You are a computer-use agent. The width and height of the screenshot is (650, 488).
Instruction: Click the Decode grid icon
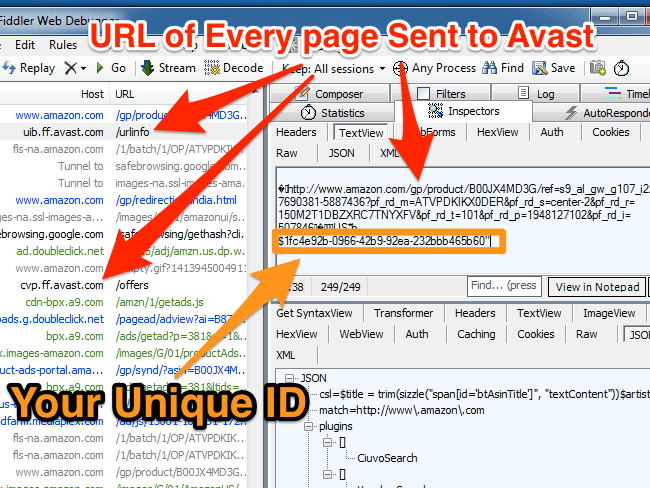coord(211,68)
